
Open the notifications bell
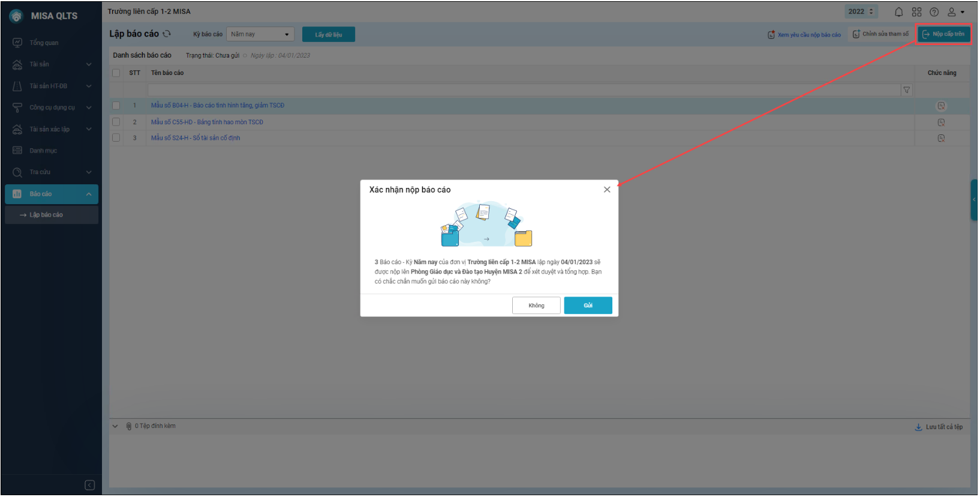(898, 12)
